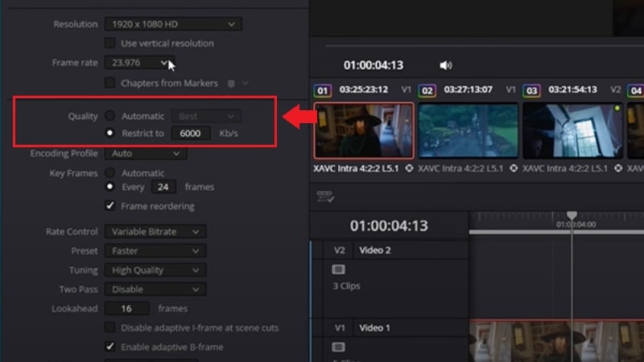Click the clip 02 timecode 03:27:13:07
Screen dimensions: 644x362
coord(469,89)
